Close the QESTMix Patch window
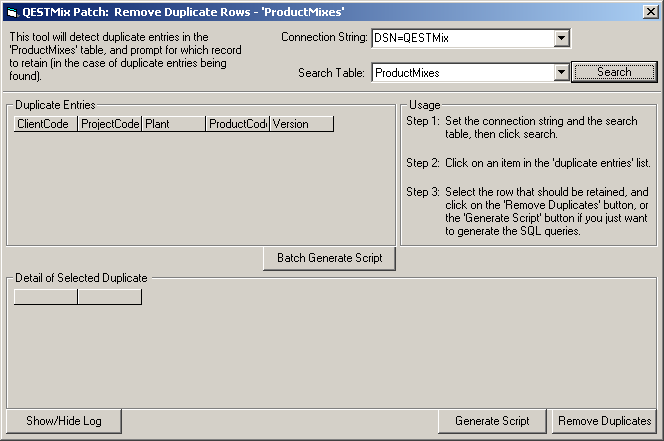The image size is (664, 441). [650, 11]
